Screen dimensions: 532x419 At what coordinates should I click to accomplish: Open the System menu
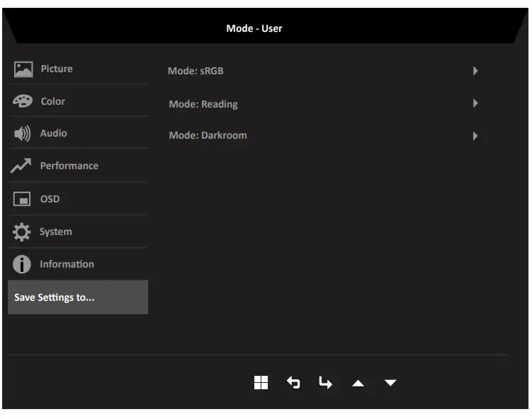click(x=78, y=232)
